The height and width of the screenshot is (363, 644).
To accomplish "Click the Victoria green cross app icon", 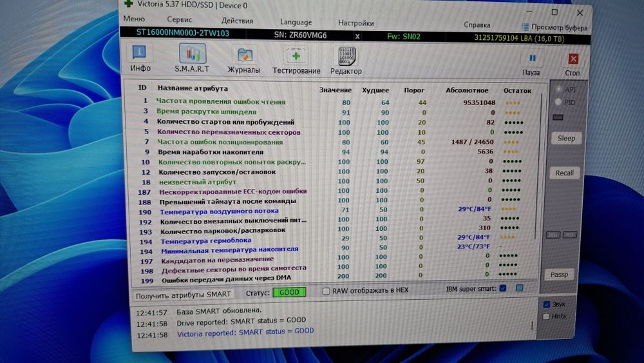I will coord(129,4).
